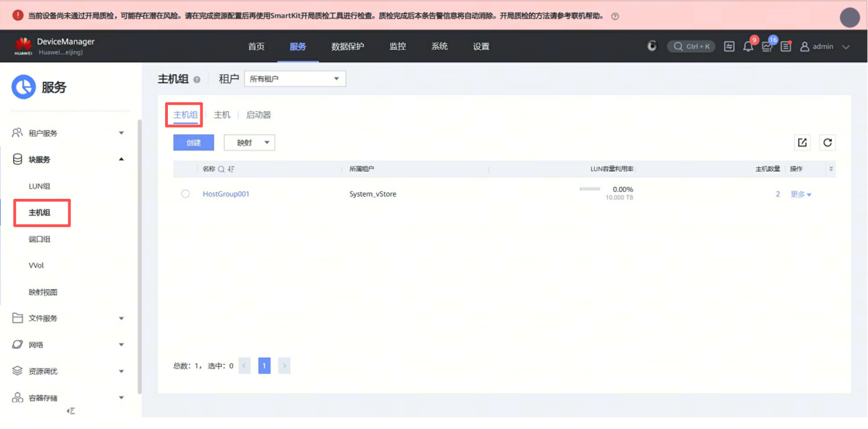Open the 数据保护 top menu
Viewport: 868px width, 429px height.
click(x=348, y=46)
